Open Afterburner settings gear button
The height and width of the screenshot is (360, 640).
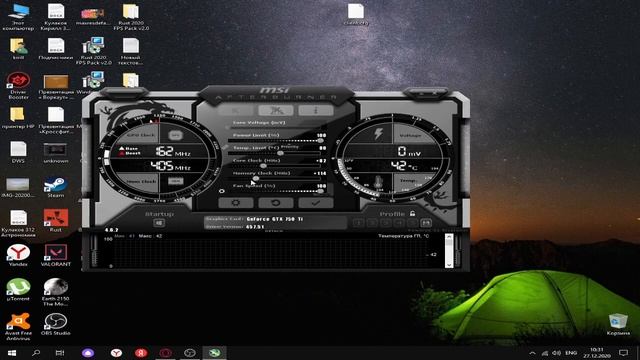click(236, 203)
